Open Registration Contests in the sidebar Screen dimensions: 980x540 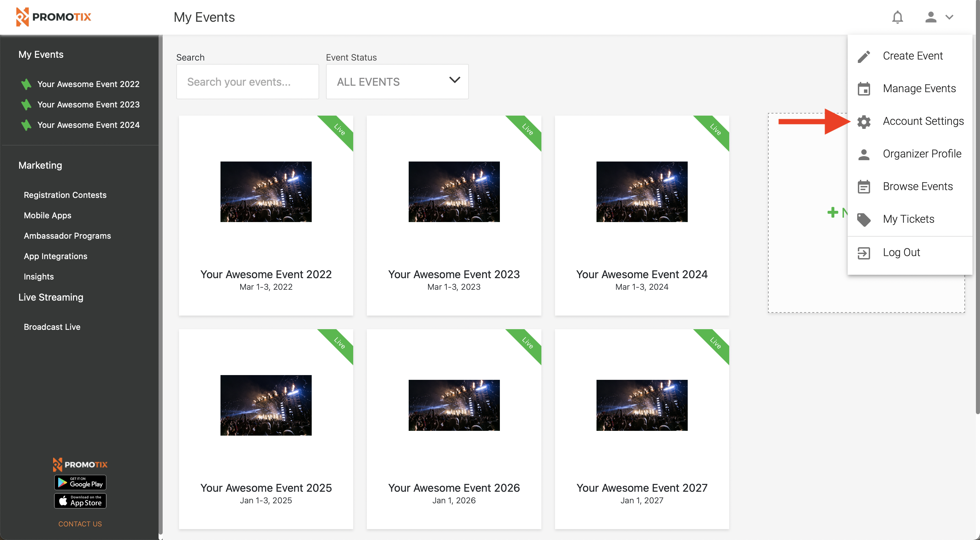click(x=65, y=195)
